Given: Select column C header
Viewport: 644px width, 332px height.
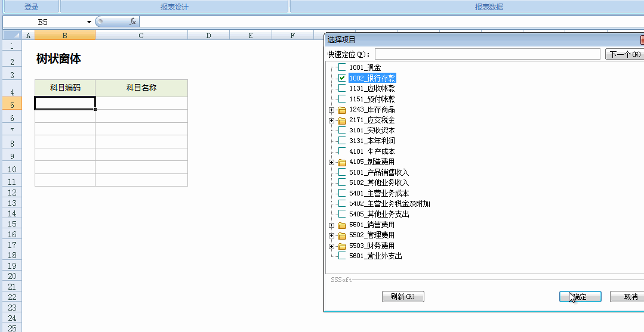Looking at the screenshot, I should point(141,35).
